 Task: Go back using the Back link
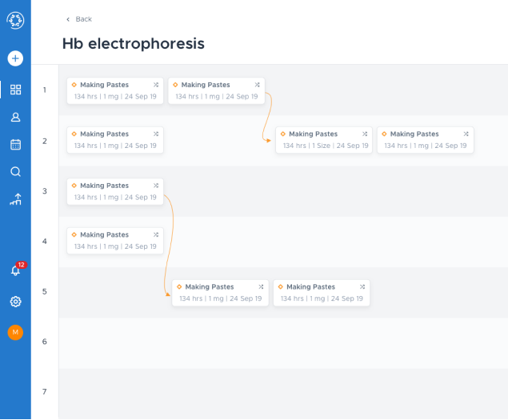[79, 19]
